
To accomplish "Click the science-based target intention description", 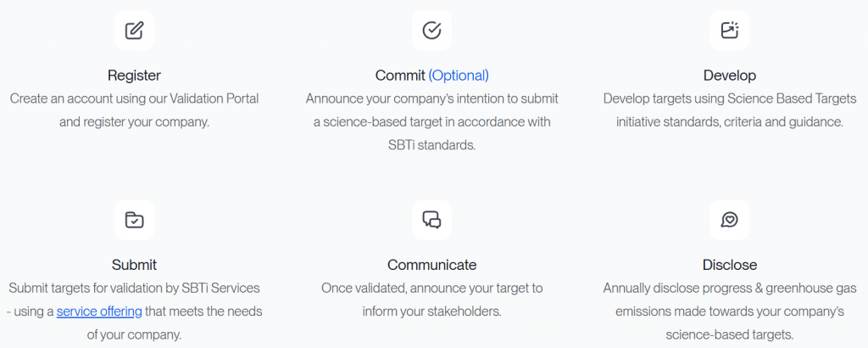I will (431, 121).
